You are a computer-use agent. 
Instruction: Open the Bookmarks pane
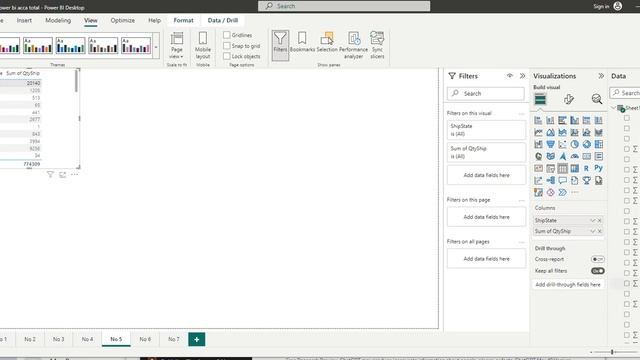click(x=302, y=42)
